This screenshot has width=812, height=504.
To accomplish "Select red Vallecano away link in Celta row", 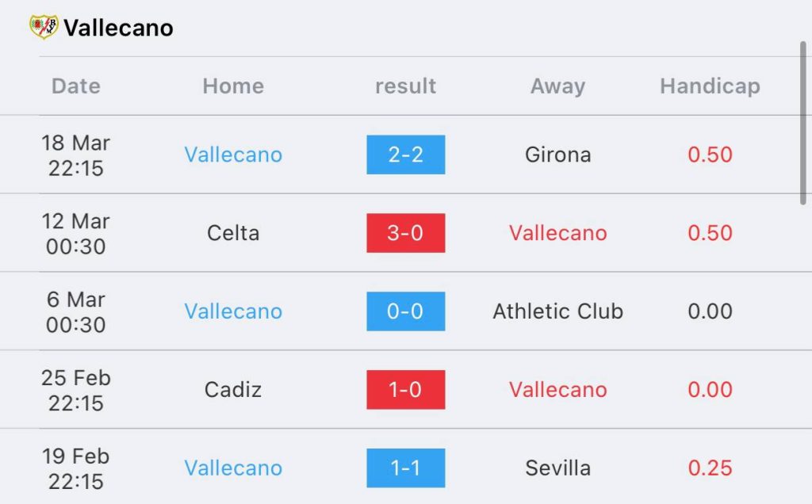I will click(557, 233).
